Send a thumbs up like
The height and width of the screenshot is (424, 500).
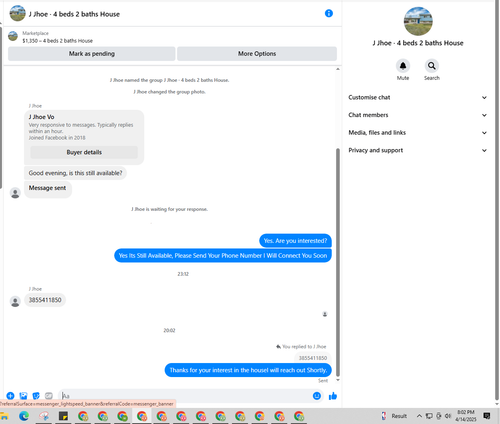point(333,396)
